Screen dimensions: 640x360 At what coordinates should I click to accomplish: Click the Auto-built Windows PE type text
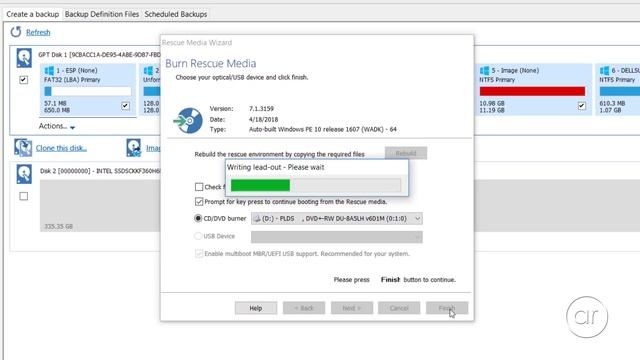[x=322, y=129]
